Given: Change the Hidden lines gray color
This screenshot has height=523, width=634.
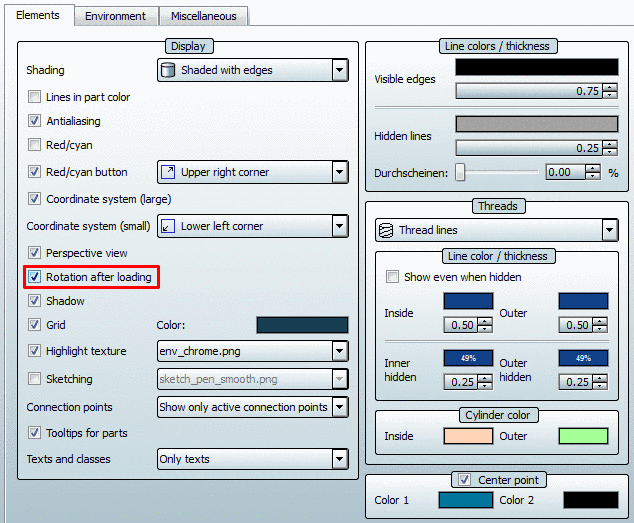Looking at the screenshot, I should pos(537,124).
